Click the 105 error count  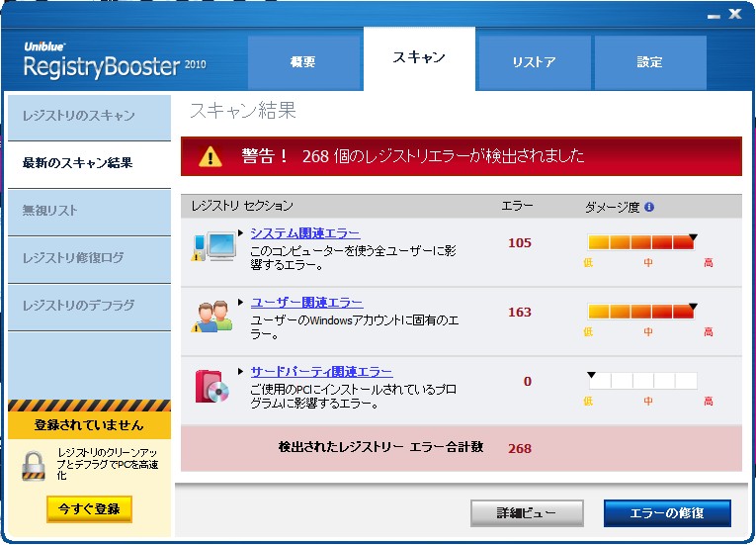[520, 242]
